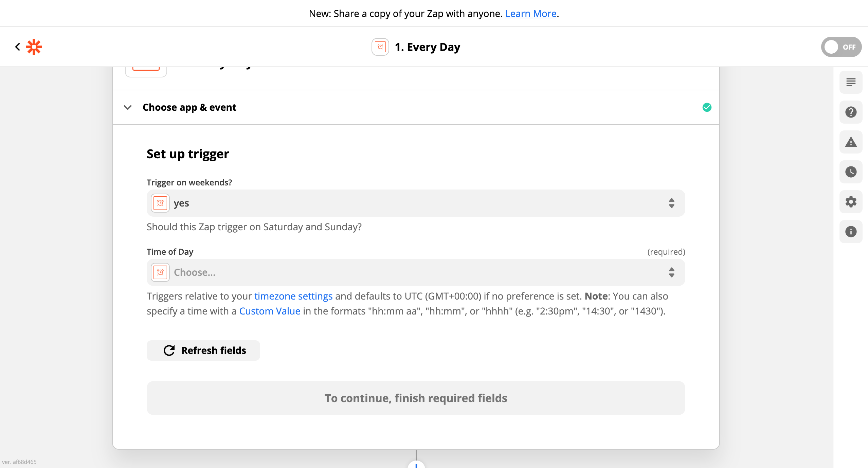
Task: Open the gear settings icon
Action: point(851,202)
